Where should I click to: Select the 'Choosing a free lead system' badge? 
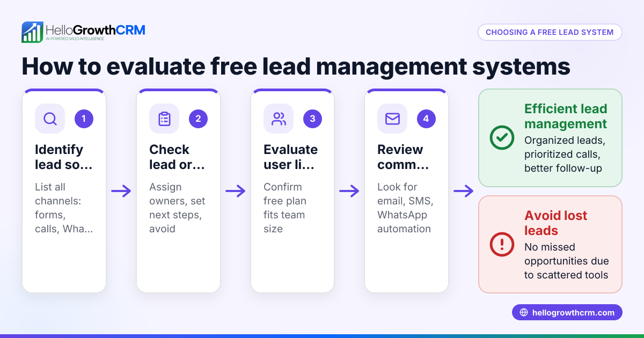pos(550,32)
